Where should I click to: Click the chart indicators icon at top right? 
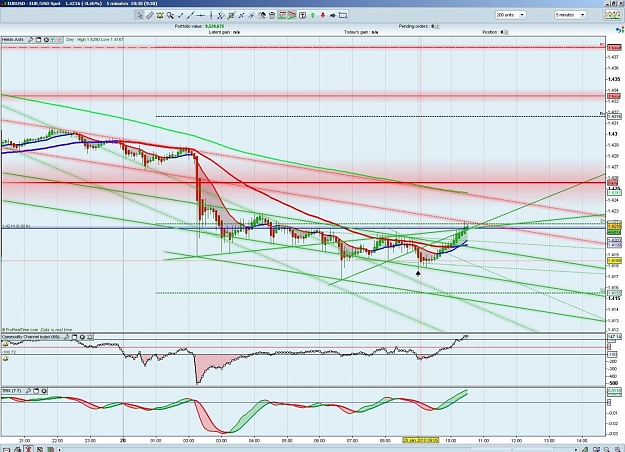(x=613, y=15)
